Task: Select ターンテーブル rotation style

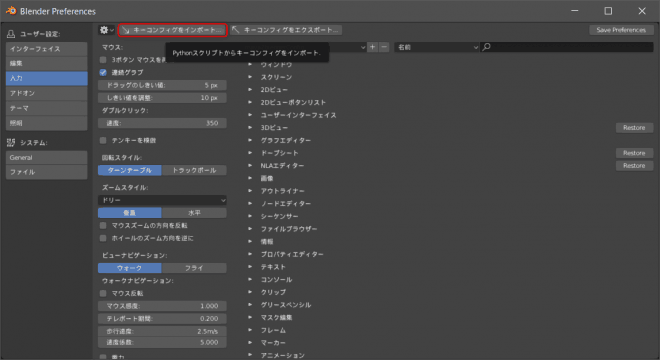Action: tap(130, 170)
